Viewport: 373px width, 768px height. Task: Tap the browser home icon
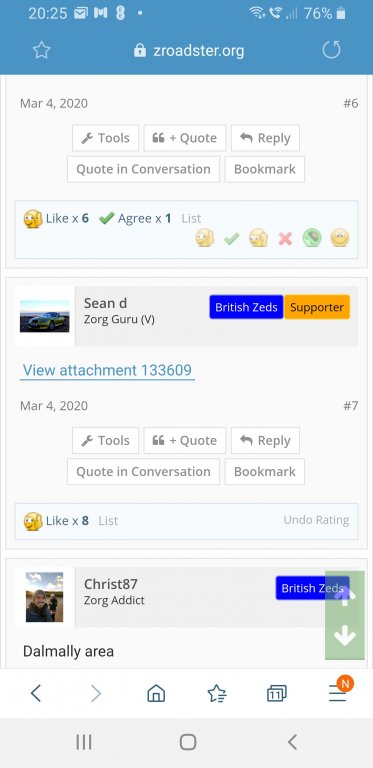tap(156, 693)
